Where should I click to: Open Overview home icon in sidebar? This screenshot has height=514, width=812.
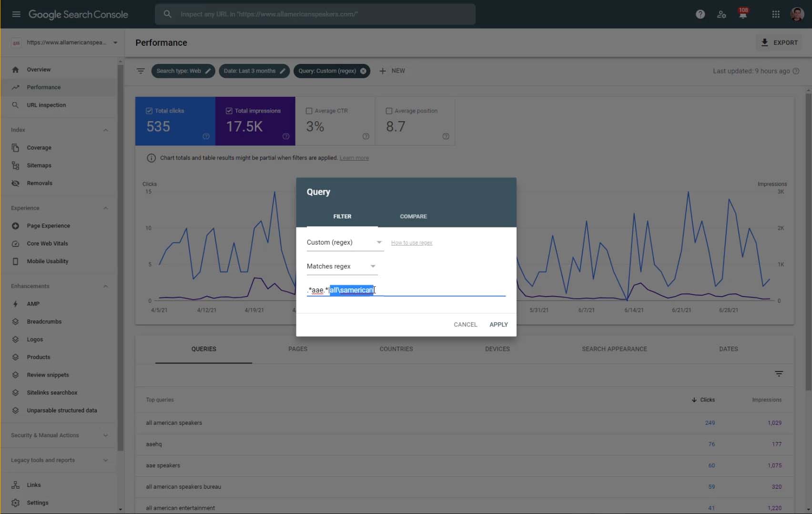(x=15, y=70)
